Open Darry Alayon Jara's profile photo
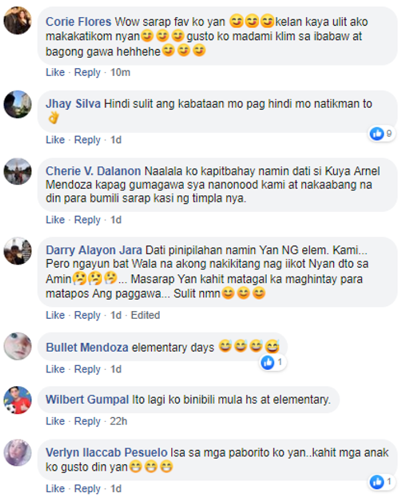Viewport: 420px width, 504px height. [x=18, y=251]
